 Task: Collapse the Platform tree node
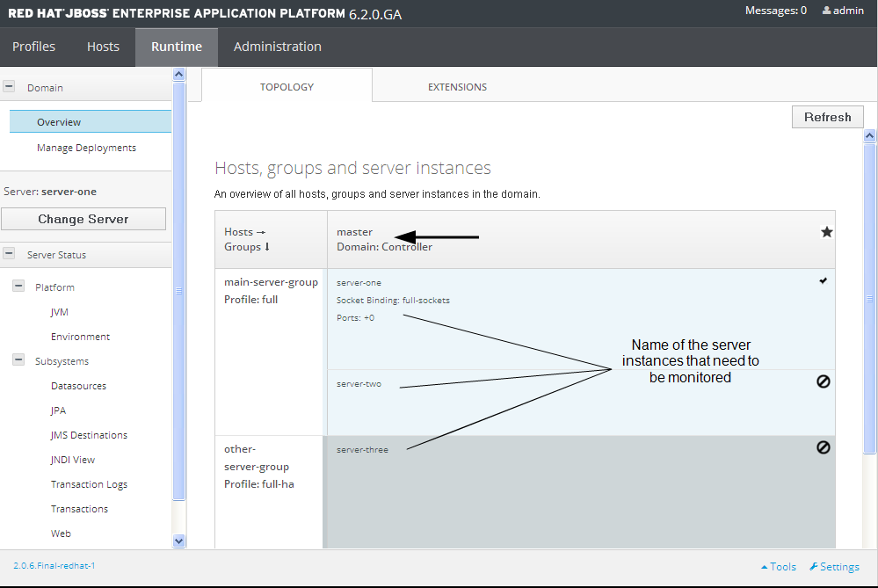click(x=18, y=287)
